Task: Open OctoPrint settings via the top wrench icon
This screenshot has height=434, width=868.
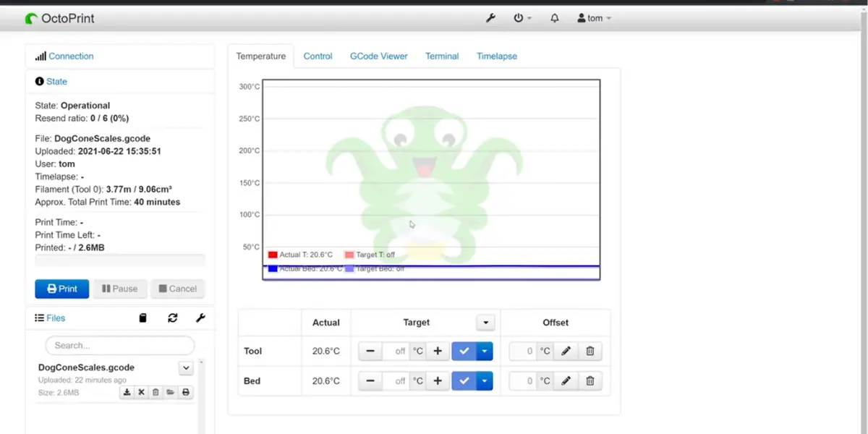Action: tap(490, 18)
